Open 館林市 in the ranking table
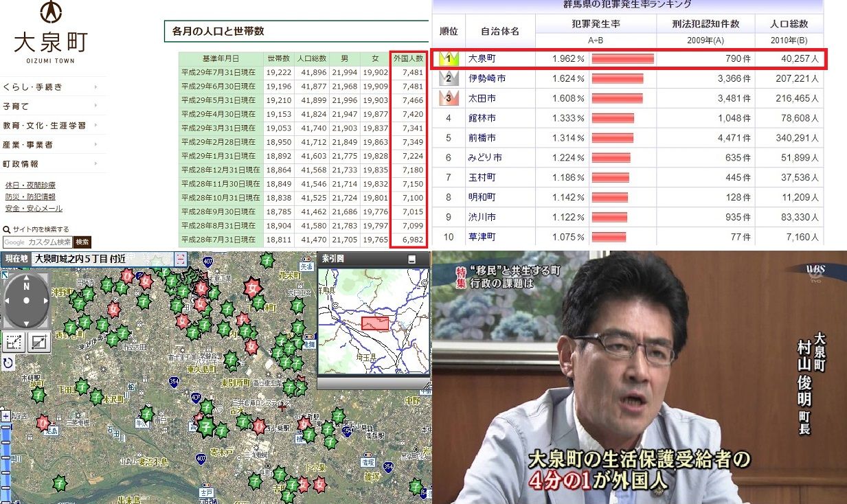Viewport: 847px width, 504px height. click(x=482, y=118)
